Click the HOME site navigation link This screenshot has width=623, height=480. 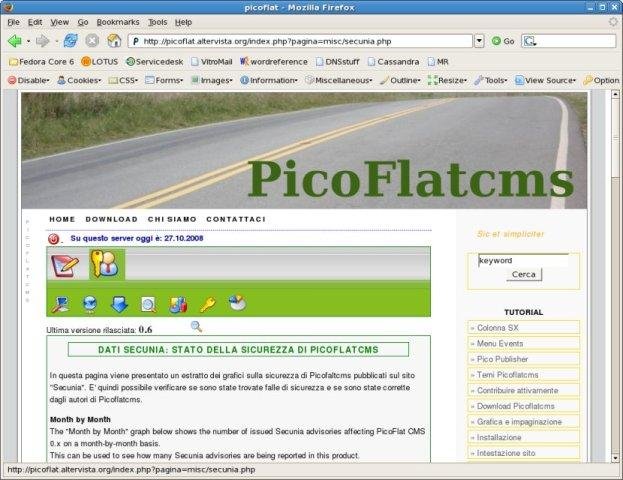(62, 219)
